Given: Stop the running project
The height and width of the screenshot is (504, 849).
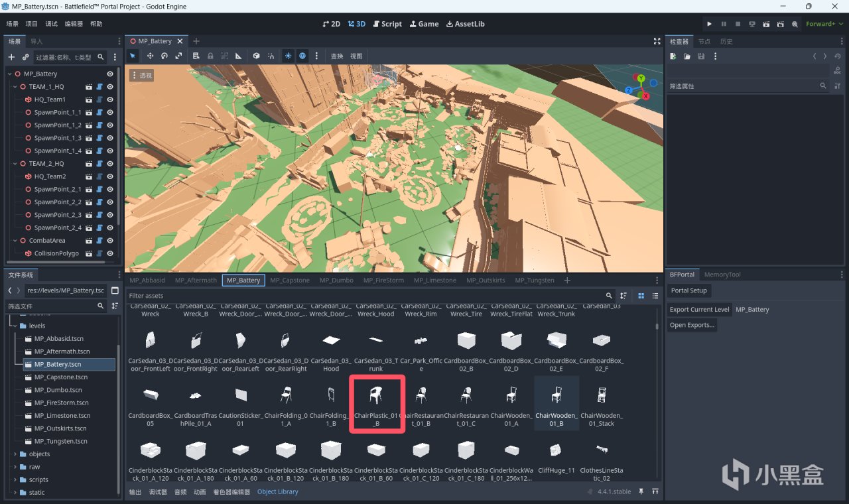Looking at the screenshot, I should click(x=738, y=24).
